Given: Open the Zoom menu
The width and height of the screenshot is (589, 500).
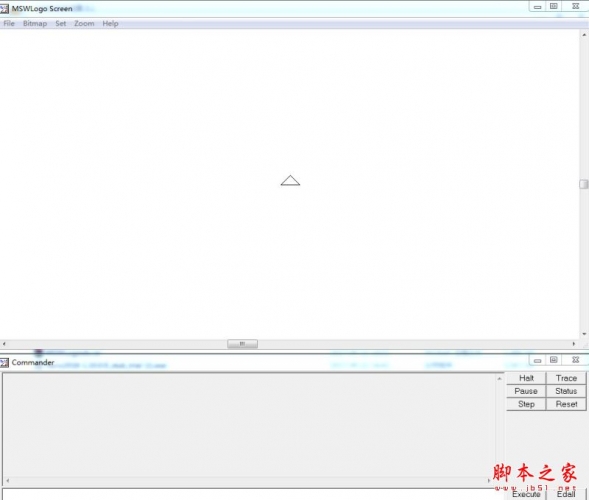Looking at the screenshot, I should pyautogui.click(x=84, y=23).
